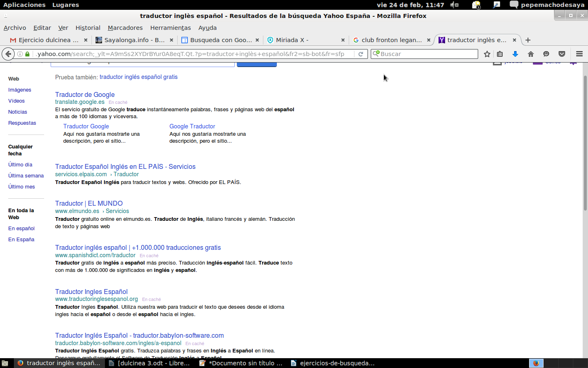The width and height of the screenshot is (588, 368).
Task: Close the Ejercicio dulcinea Gmail tab
Action: (85, 40)
